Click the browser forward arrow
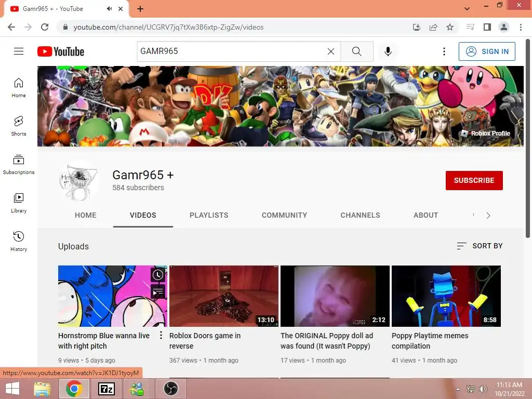The image size is (532, 399). tap(28, 27)
